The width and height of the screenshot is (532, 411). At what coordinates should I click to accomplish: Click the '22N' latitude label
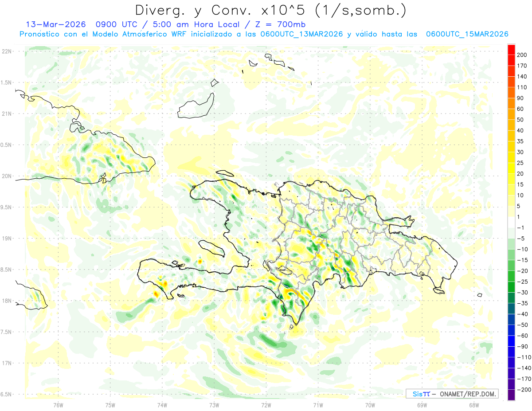pyautogui.click(x=7, y=51)
